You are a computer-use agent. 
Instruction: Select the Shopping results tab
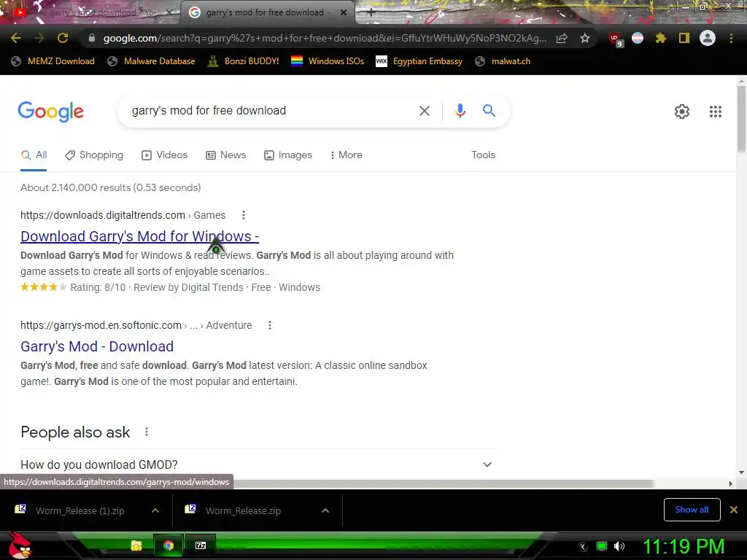point(94,155)
